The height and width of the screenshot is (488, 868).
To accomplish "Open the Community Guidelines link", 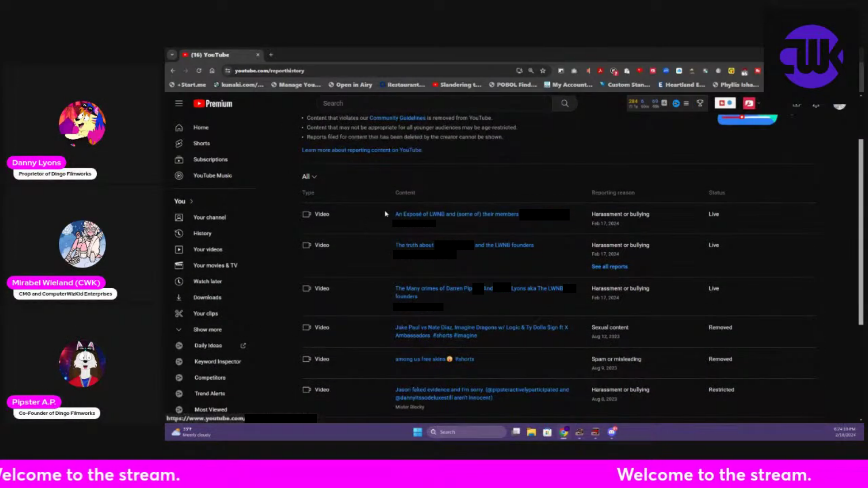I will click(397, 118).
